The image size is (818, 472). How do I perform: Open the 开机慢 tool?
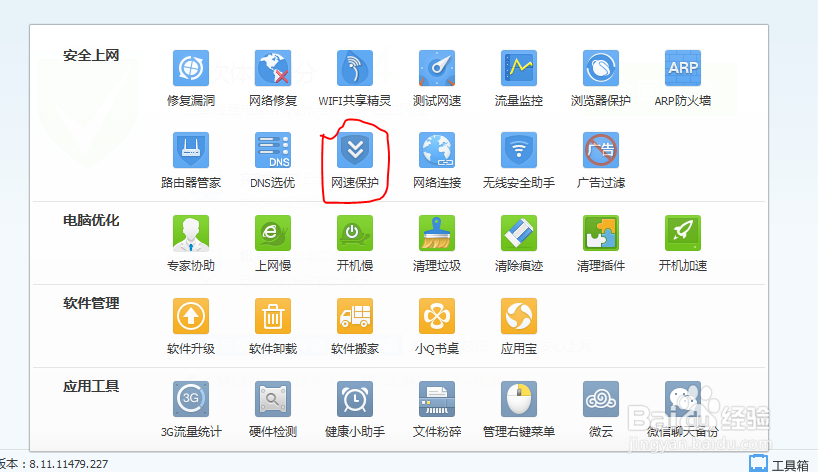355,233
